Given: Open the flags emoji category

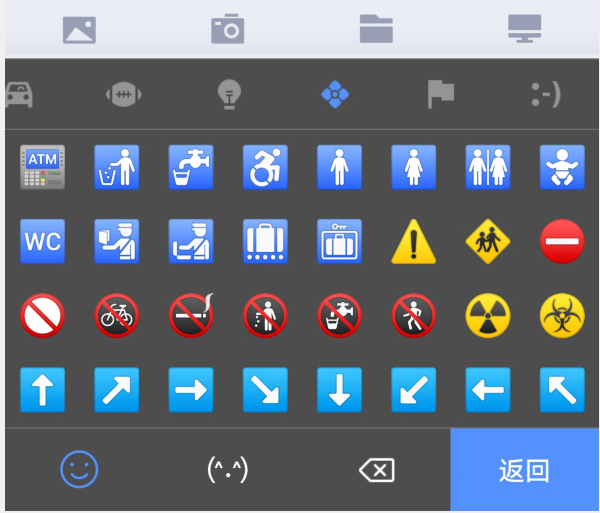Looking at the screenshot, I should tap(440, 94).
